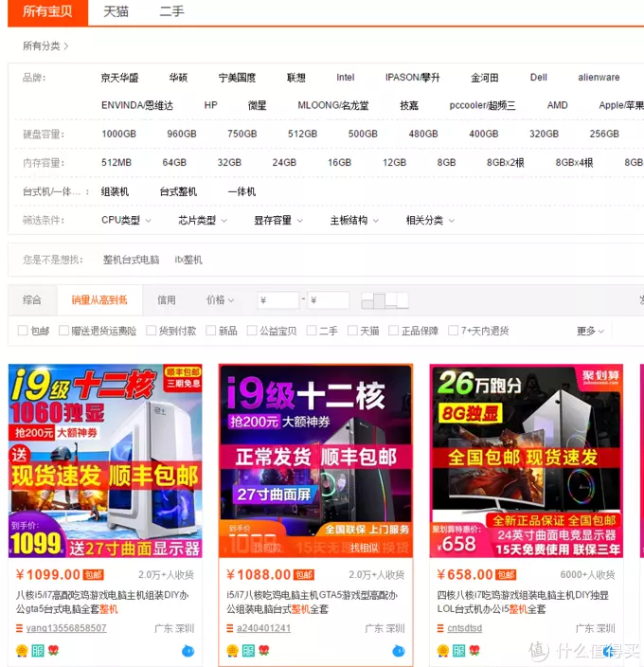Check the 包邮 free shipping checkbox

click(23, 331)
